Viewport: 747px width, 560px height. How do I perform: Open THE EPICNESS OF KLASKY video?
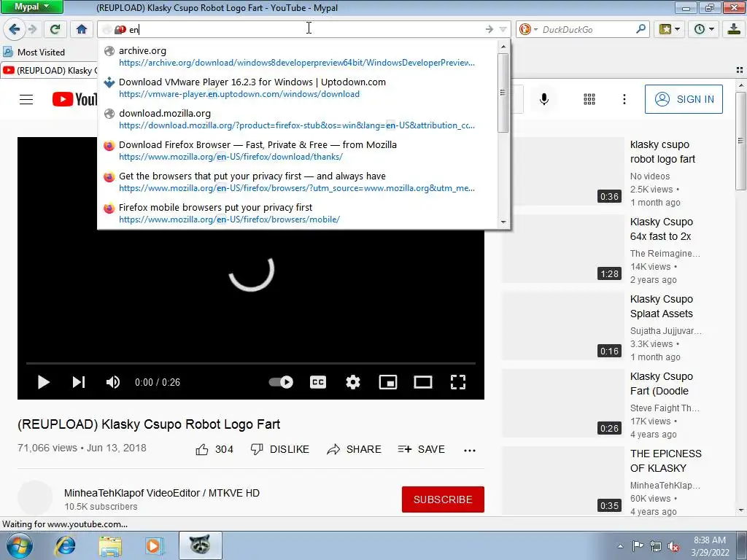[x=665, y=461]
